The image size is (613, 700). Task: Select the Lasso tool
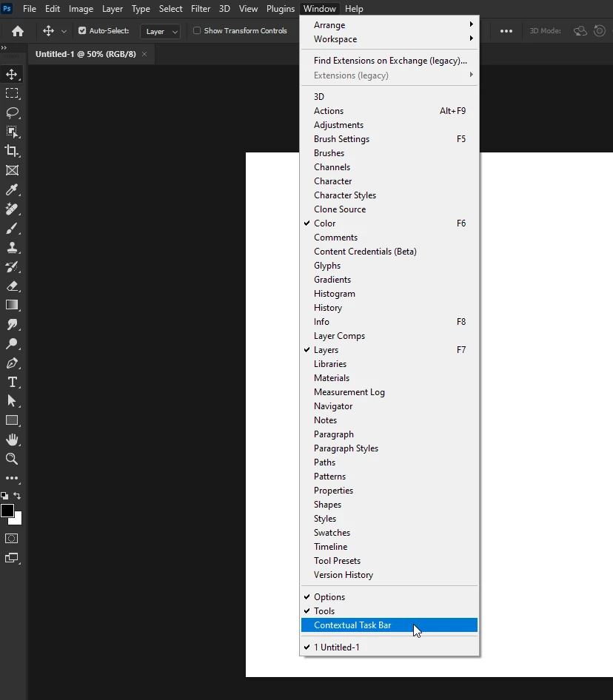[x=12, y=112]
